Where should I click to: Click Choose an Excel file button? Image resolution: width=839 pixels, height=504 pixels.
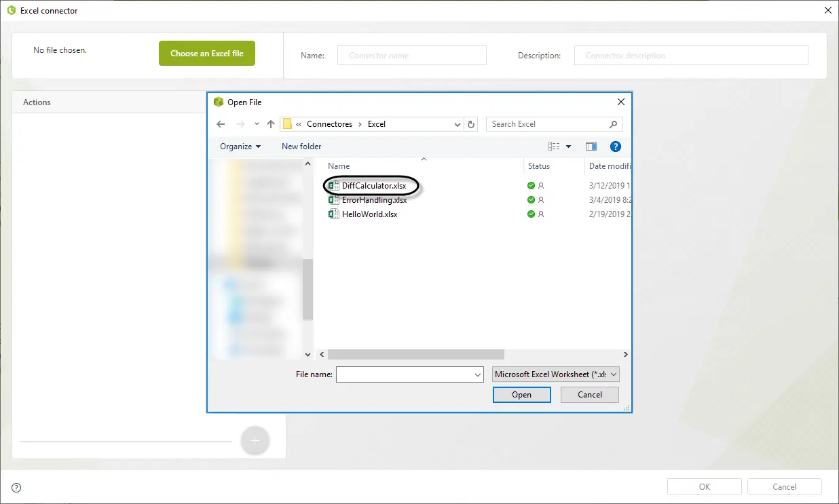[207, 54]
